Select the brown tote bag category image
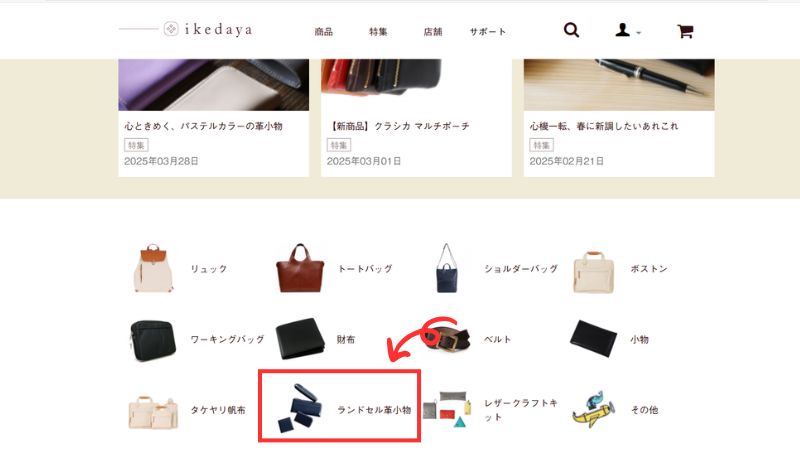Screen dimensions: 800x450 pos(300,268)
